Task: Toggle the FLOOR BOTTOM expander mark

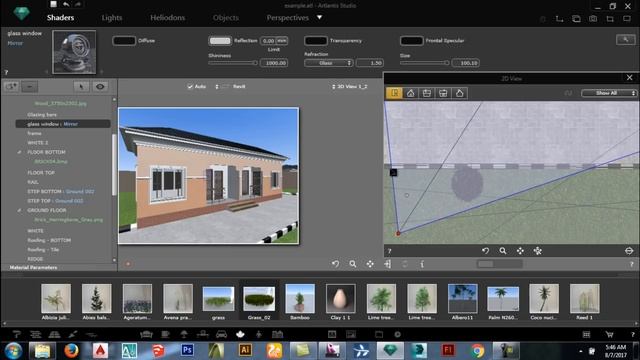Action: point(19,152)
